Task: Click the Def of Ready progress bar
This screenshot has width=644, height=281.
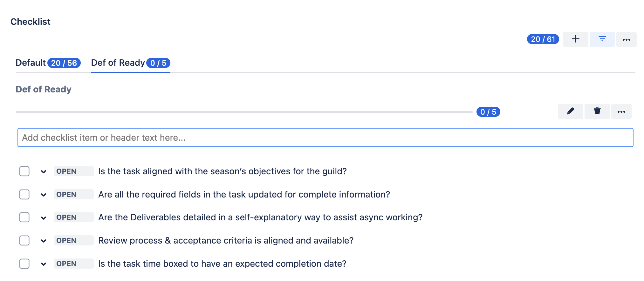Action: click(244, 112)
